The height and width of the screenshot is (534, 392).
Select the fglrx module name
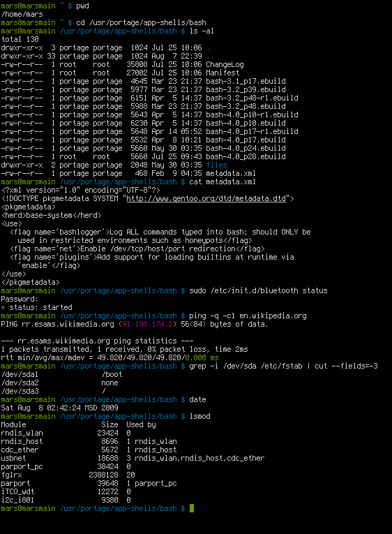click(11, 475)
